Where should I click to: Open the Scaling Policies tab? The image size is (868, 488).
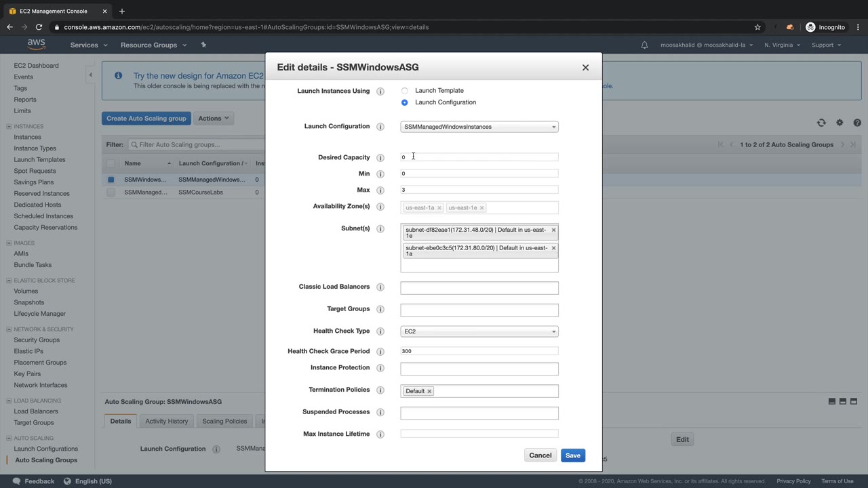[224, 421]
